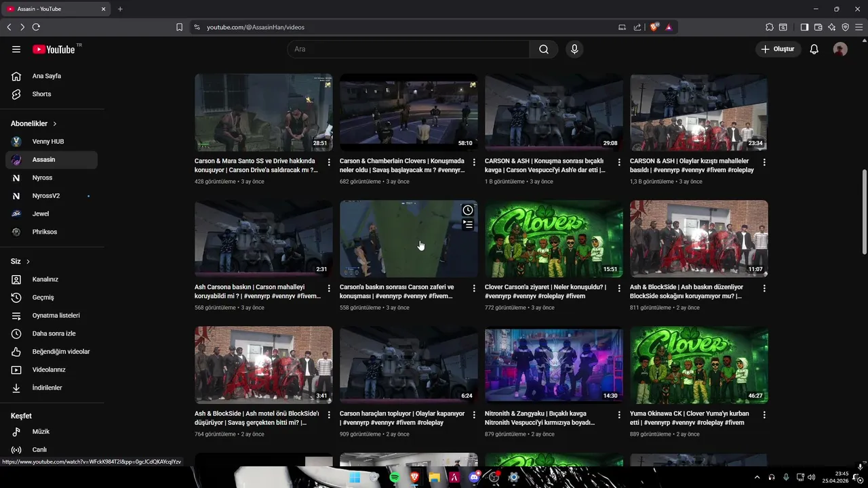Click the Oluştur create button
The width and height of the screenshot is (868, 488).
778,49
